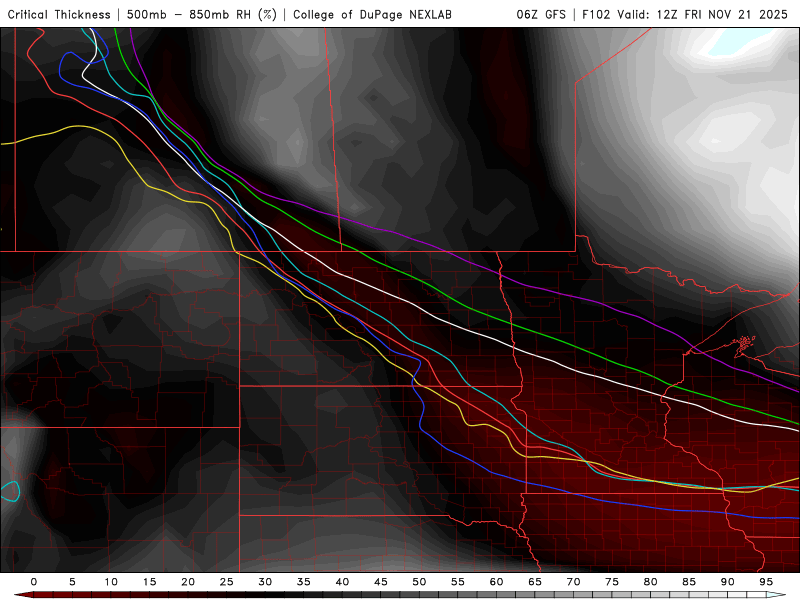Click the "5" color scale label
The height and width of the screenshot is (600, 800).
click(x=72, y=582)
